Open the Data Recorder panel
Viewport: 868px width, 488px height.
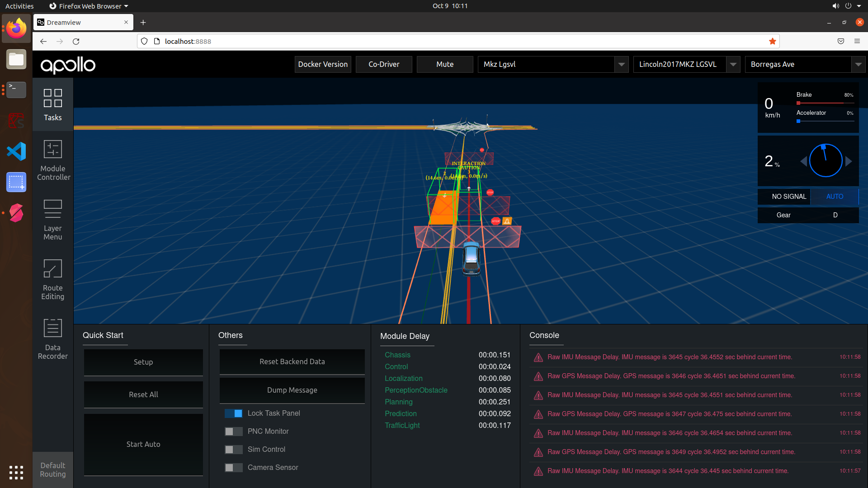pyautogui.click(x=53, y=339)
